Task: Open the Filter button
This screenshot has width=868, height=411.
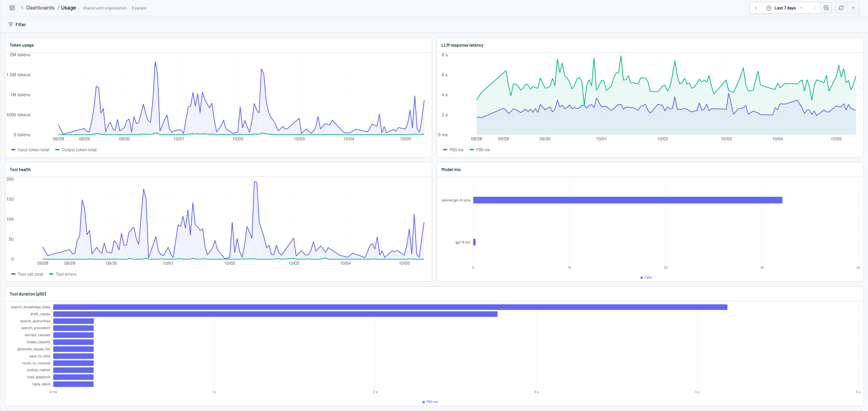Action: 17,25
